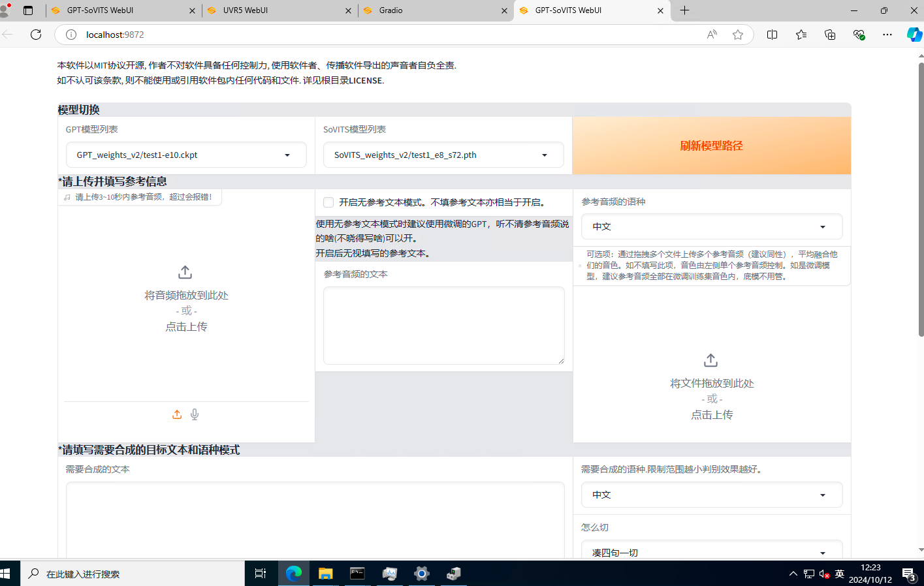
Task: Open Edge Copilot sidebar icon
Action: coord(914,35)
